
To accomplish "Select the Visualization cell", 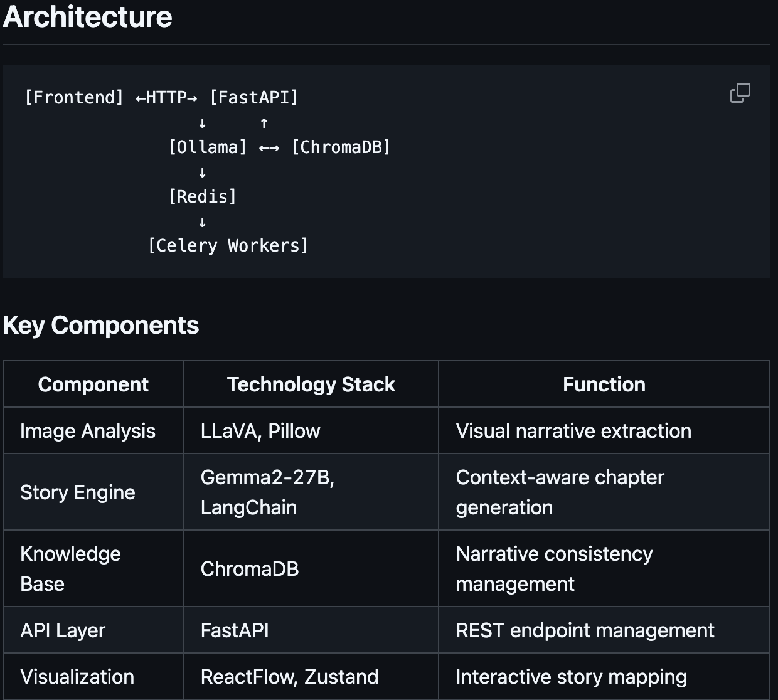I will point(93,676).
